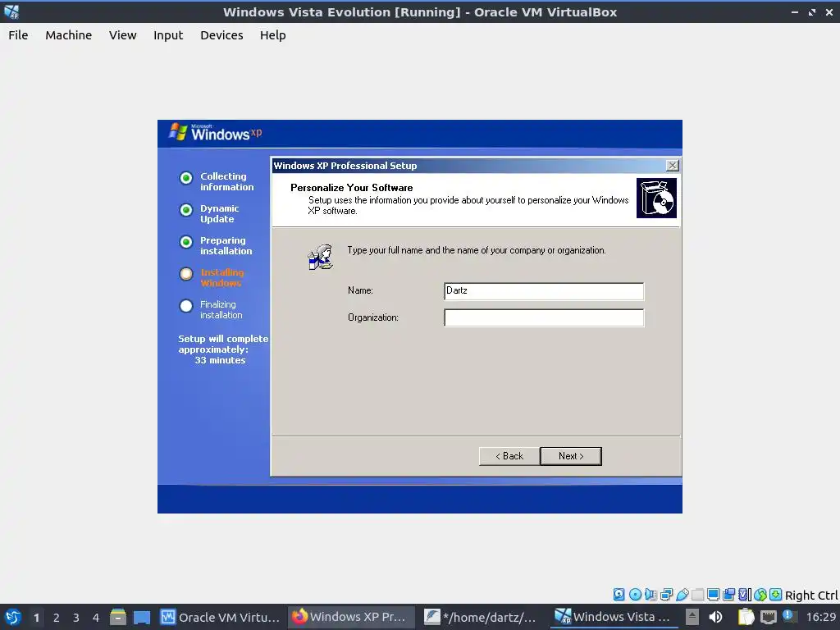Click the Right Ctrl host key label
The width and height of the screenshot is (840, 630).
[x=811, y=596]
